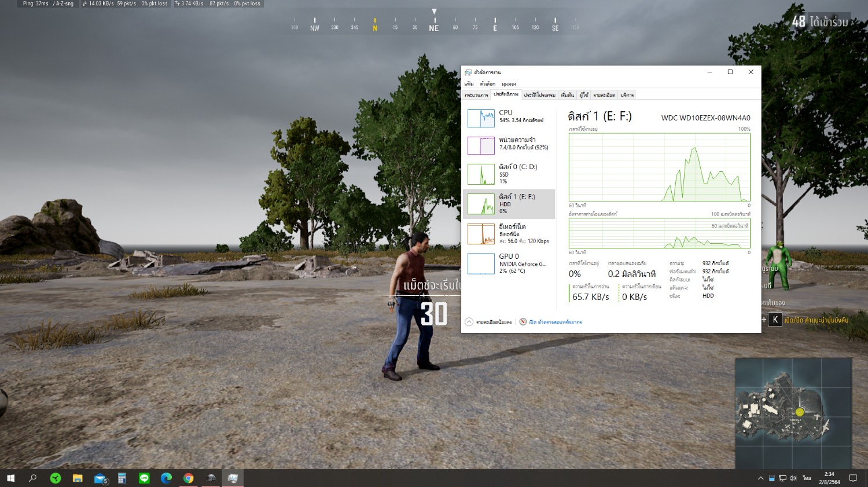Click the Task Manager title bar icon
868x487 pixels.
pos(468,72)
